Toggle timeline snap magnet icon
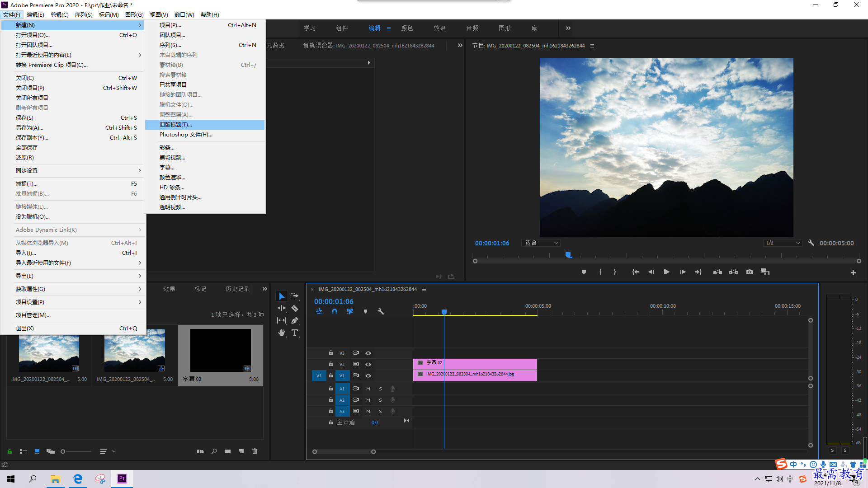The width and height of the screenshot is (868, 488). tap(335, 311)
